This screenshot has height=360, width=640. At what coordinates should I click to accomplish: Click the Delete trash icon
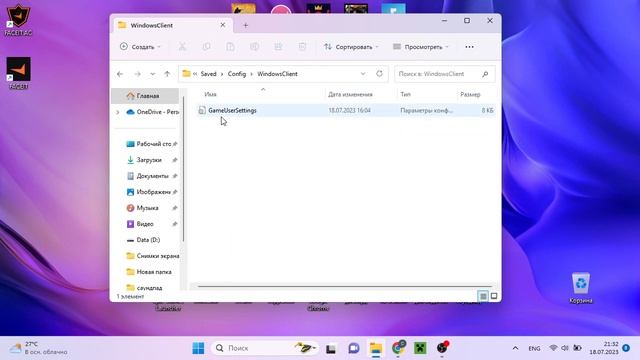click(x=302, y=47)
